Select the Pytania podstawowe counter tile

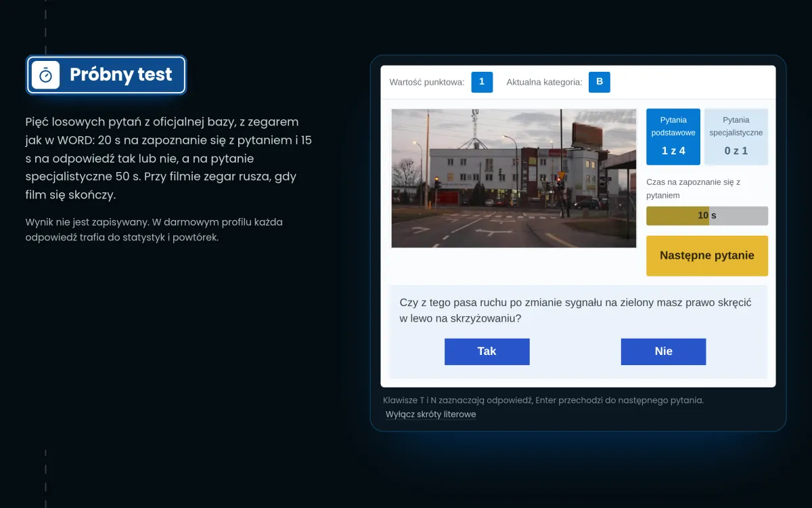pyautogui.click(x=673, y=137)
